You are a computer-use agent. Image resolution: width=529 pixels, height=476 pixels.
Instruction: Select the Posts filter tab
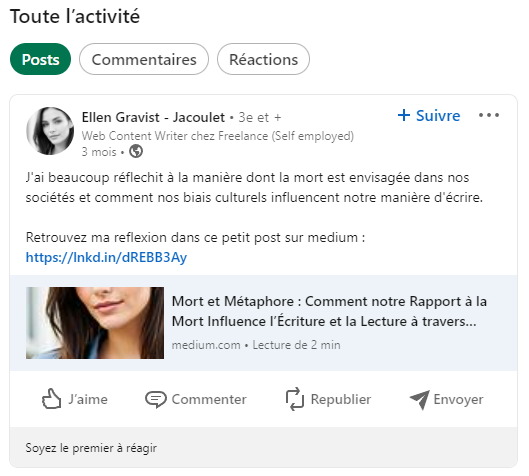[x=40, y=59]
